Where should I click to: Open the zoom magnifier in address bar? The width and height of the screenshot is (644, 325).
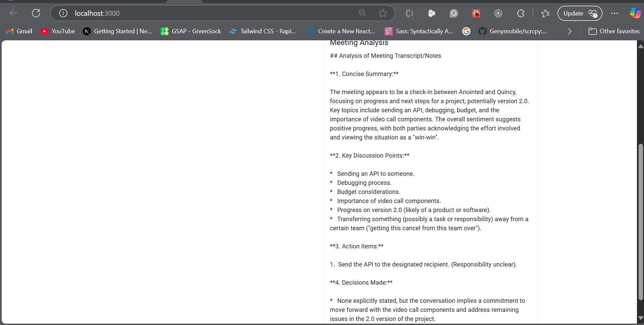click(362, 13)
